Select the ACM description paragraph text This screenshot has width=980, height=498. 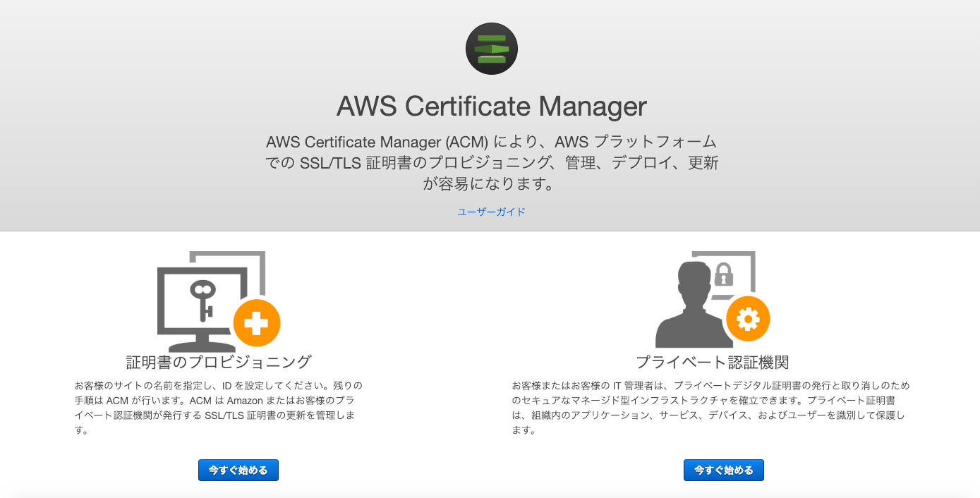pos(492,163)
